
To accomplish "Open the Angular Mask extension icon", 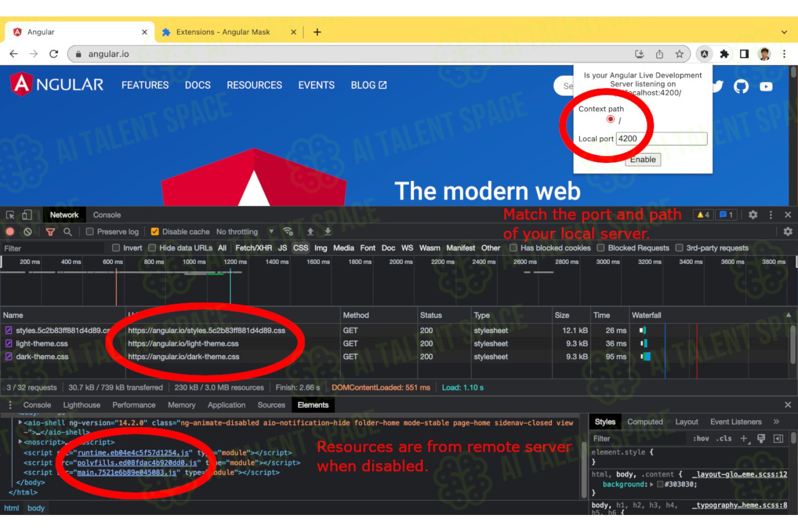I will [704, 54].
